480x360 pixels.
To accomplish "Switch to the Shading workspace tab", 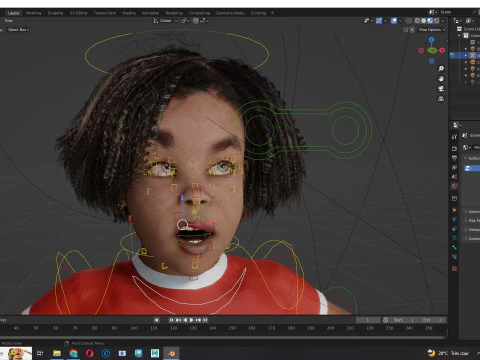I will [129, 13].
